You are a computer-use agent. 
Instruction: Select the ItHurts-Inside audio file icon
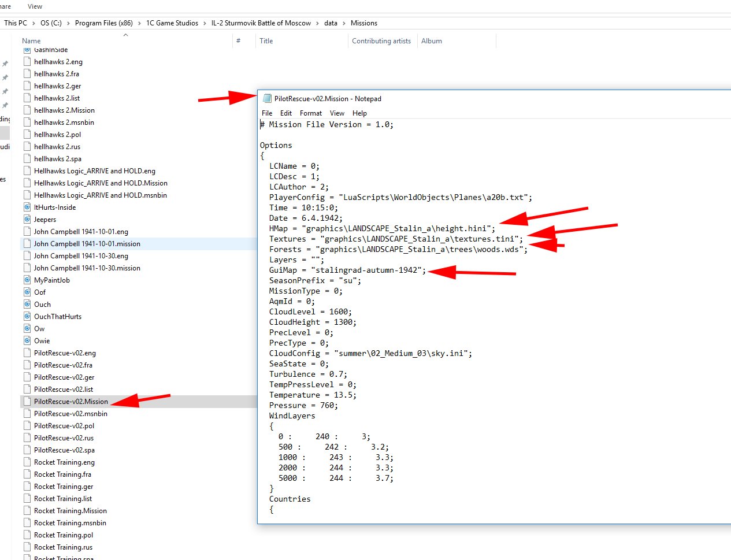(x=27, y=207)
